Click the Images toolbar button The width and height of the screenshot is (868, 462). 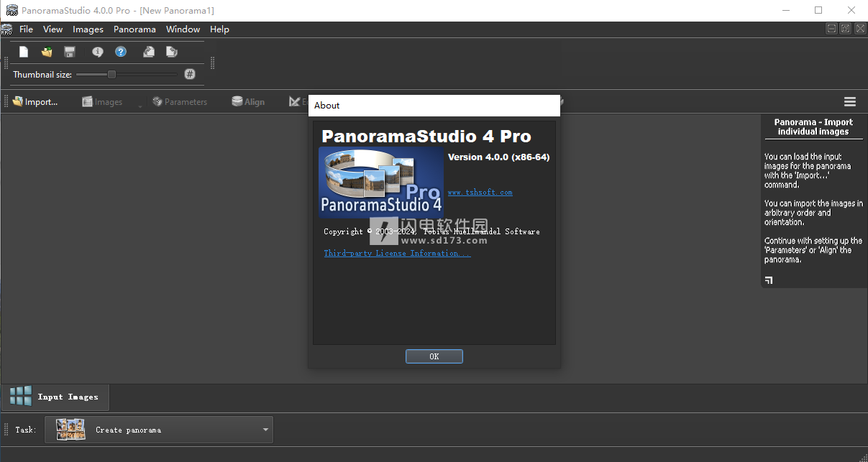point(102,102)
